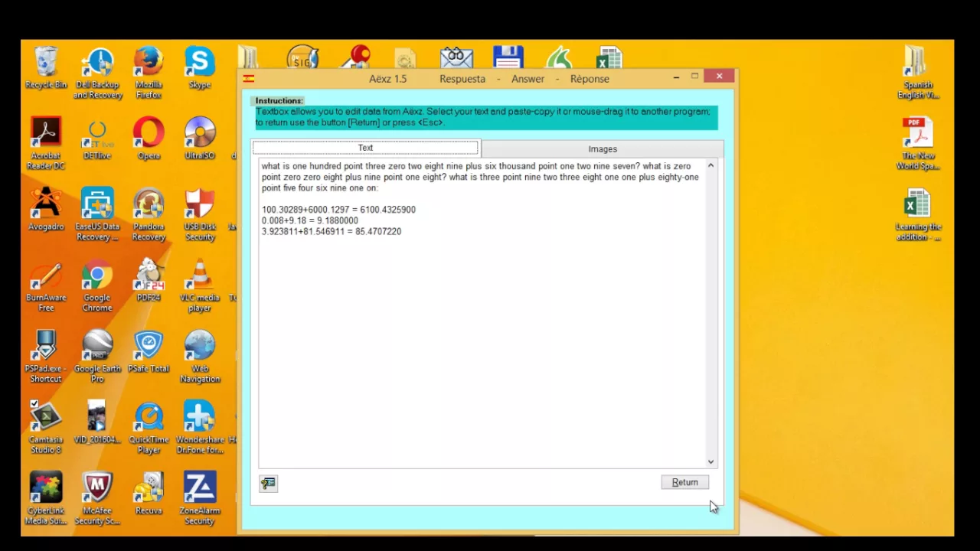980x551 pixels.
Task: Select the UltraISO desktop icon
Action: tap(200, 139)
